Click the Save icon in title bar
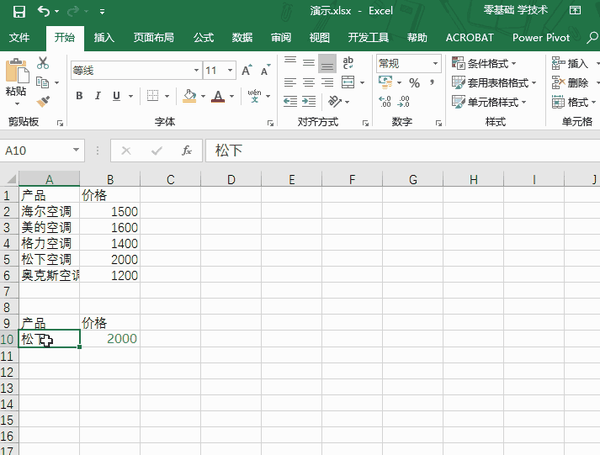 [19, 11]
